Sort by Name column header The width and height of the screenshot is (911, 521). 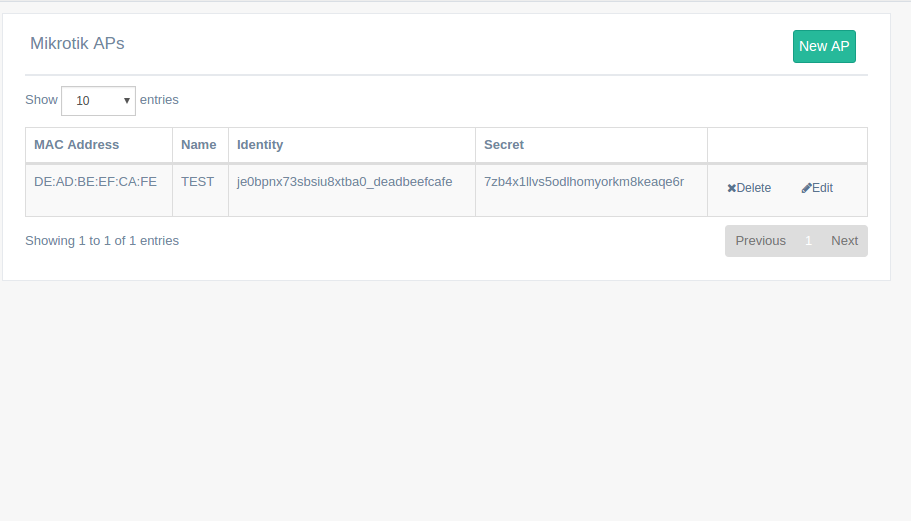point(200,145)
